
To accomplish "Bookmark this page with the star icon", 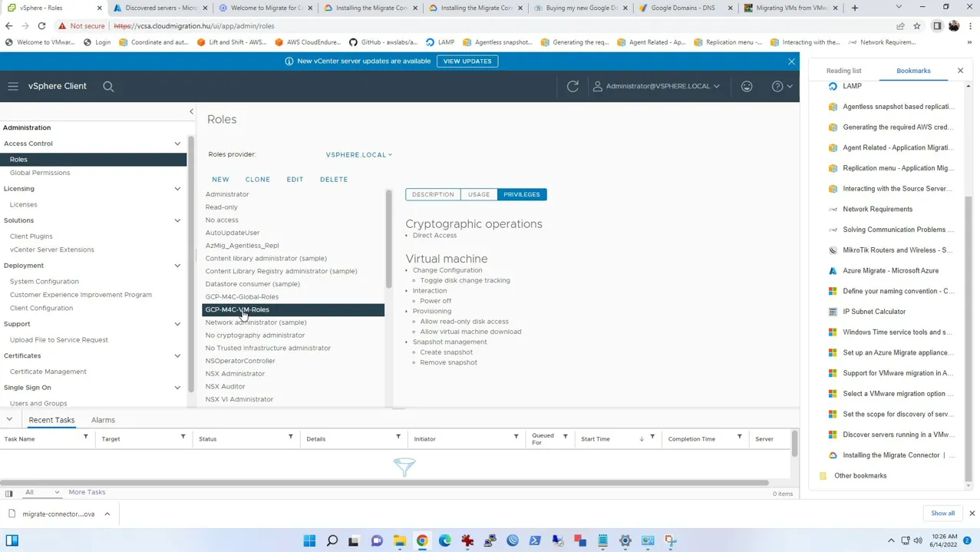I will 917,26.
